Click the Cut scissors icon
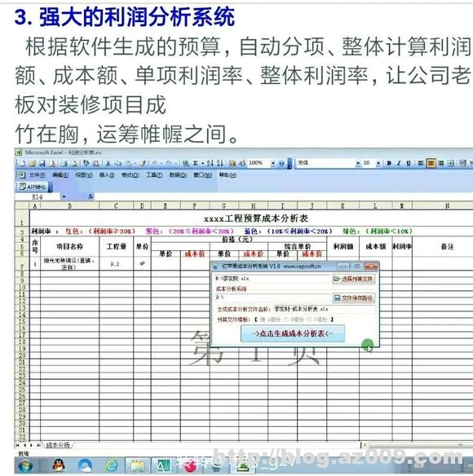The height and width of the screenshot is (476, 473). (108, 163)
